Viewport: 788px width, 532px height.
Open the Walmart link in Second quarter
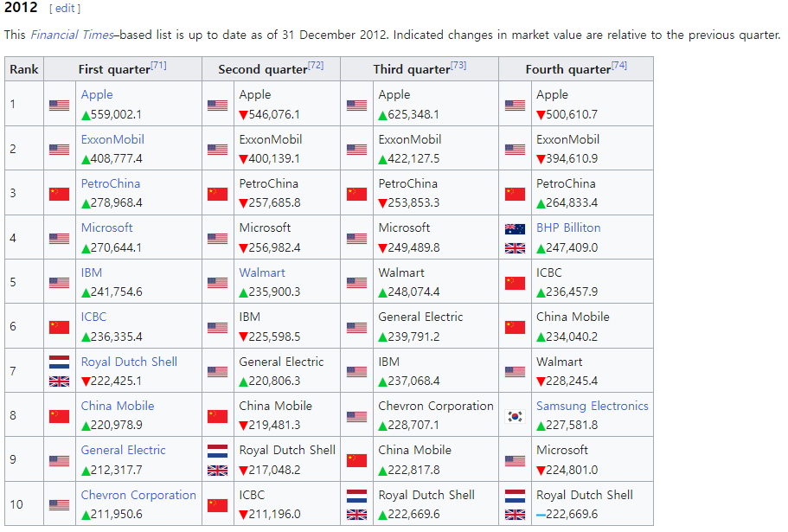pos(262,272)
